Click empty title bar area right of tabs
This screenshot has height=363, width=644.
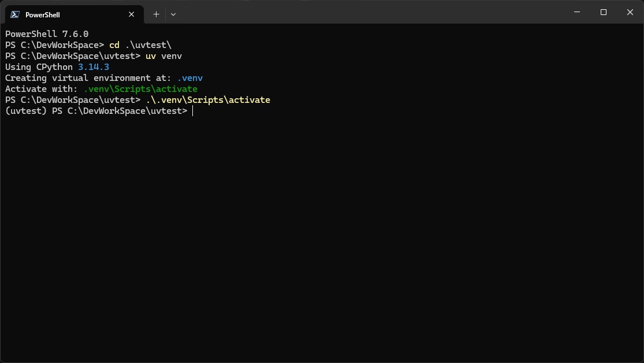click(x=370, y=13)
